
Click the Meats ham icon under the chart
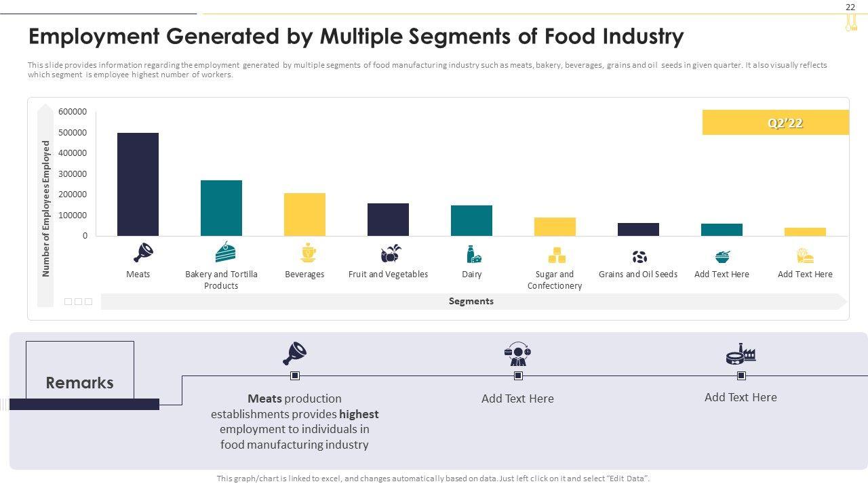click(143, 253)
